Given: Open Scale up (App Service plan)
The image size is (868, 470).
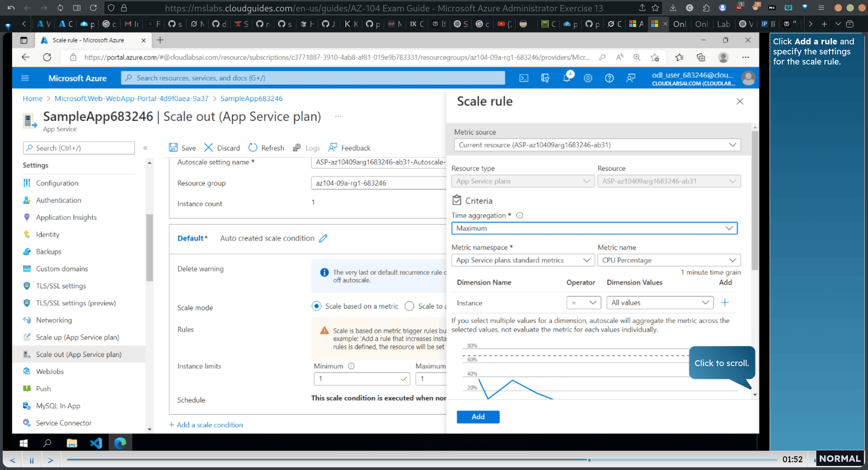Looking at the screenshot, I should (x=77, y=337).
